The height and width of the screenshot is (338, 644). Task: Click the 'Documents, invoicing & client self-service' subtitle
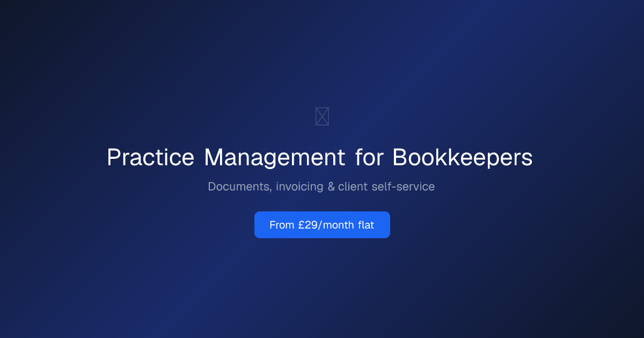point(321,187)
